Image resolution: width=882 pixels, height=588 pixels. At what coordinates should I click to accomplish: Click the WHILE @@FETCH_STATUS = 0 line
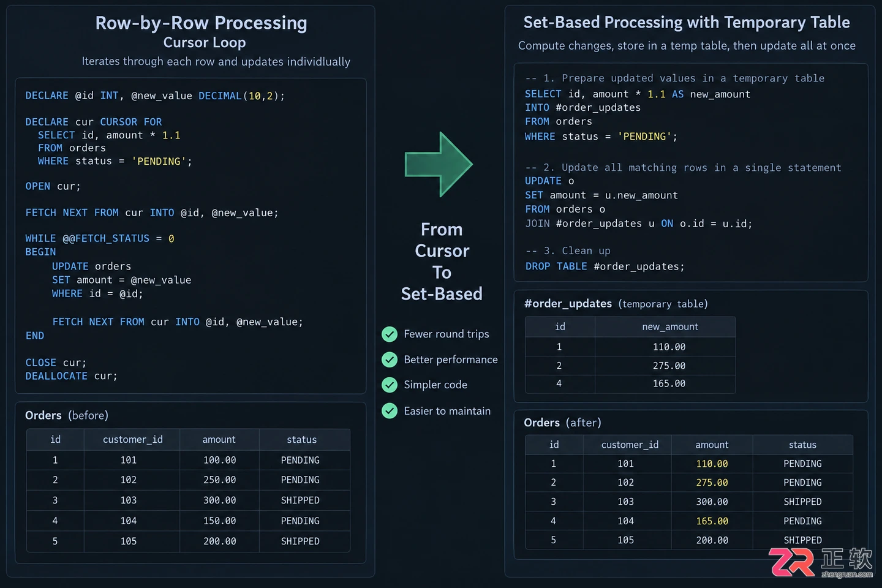(x=100, y=238)
